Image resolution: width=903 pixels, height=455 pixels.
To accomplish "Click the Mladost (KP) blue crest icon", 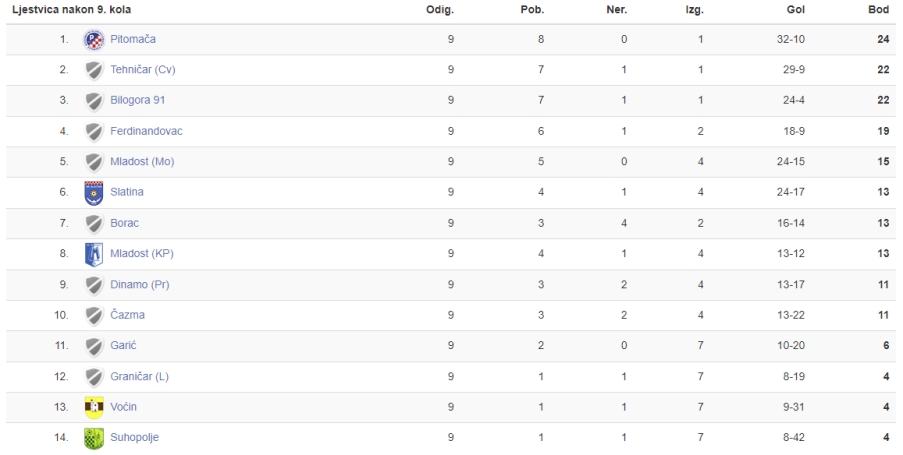I will click(x=94, y=254).
